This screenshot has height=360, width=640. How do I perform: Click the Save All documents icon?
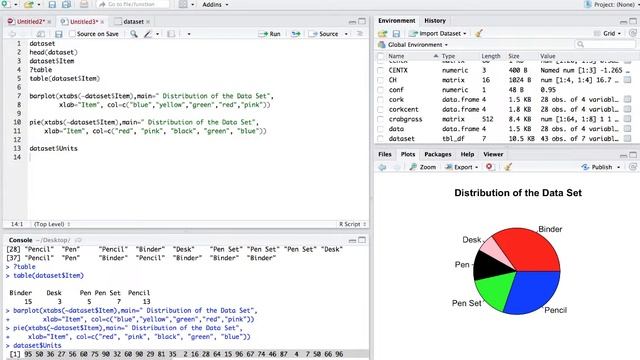click(x=66, y=4)
